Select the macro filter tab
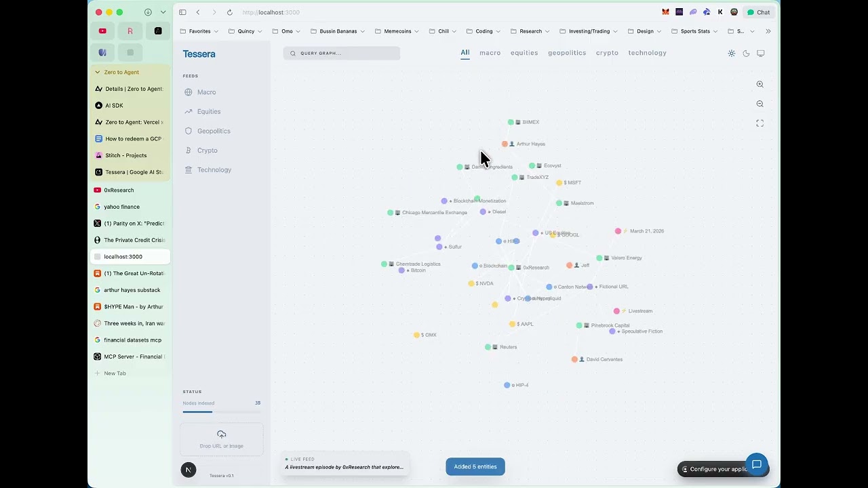The width and height of the screenshot is (868, 488). [x=490, y=53]
